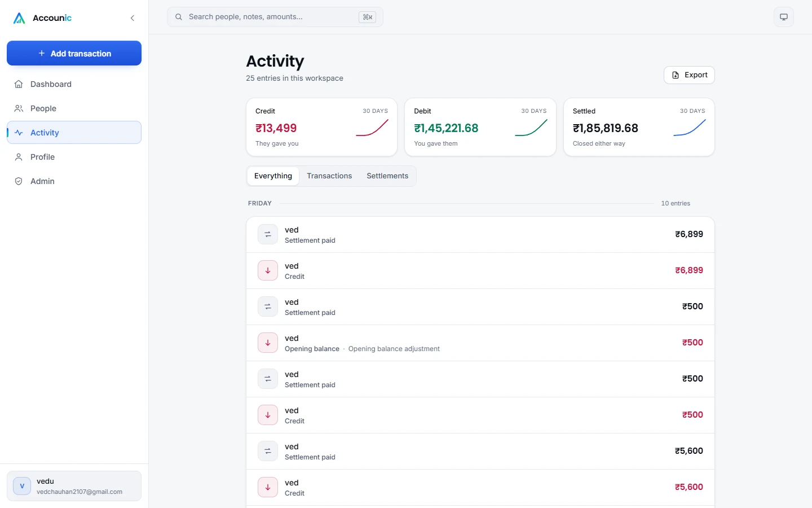Collapse the sidebar with the chevron
This screenshot has height=508, width=812.
point(133,18)
